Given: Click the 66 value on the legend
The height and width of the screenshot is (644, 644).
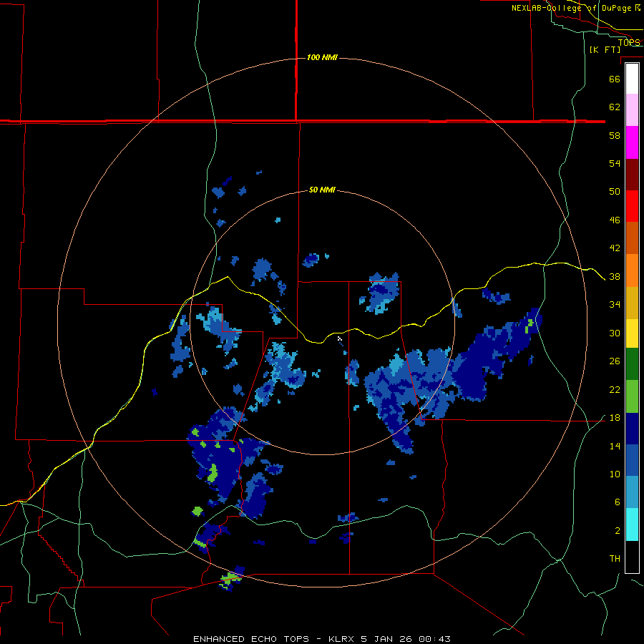Looking at the screenshot, I should point(615,79).
